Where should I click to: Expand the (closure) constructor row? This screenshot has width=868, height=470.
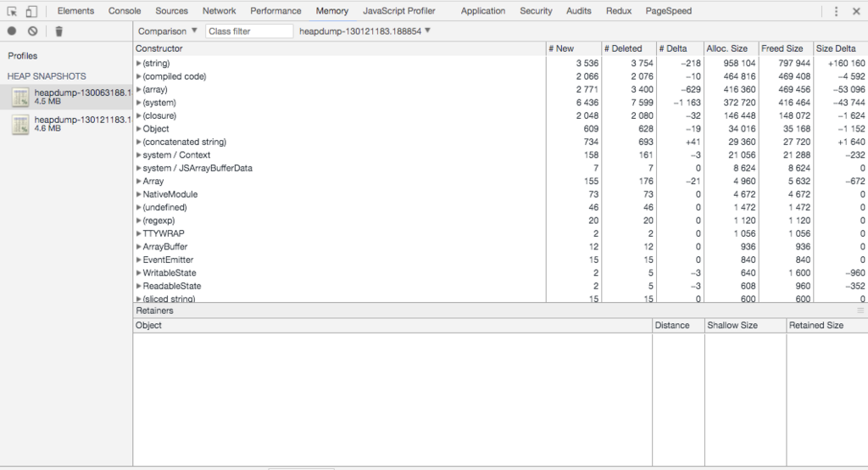(x=138, y=116)
